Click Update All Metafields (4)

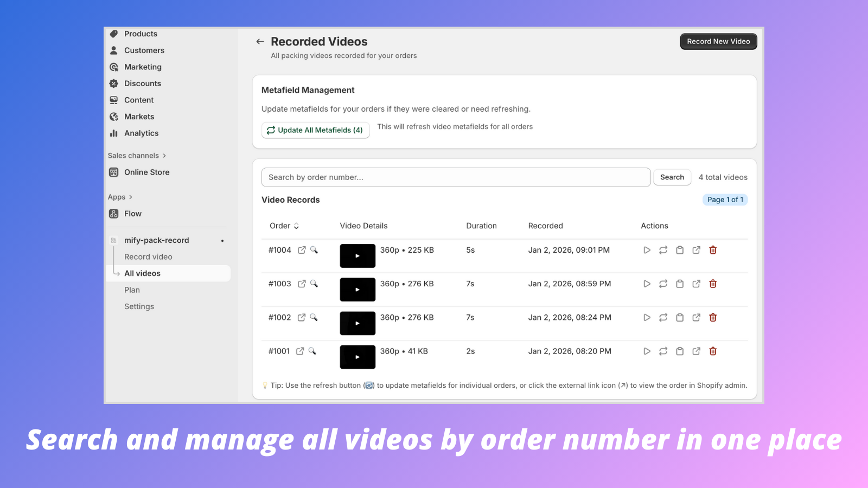(315, 130)
